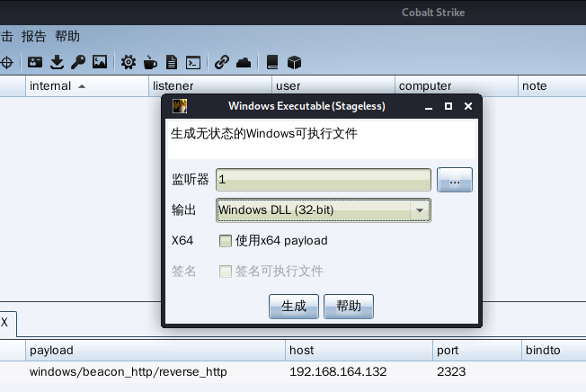Image resolution: width=586 pixels, height=392 pixels.
Task: Select the windows/beacon_http/reverse_http listener row
Action: (293, 372)
